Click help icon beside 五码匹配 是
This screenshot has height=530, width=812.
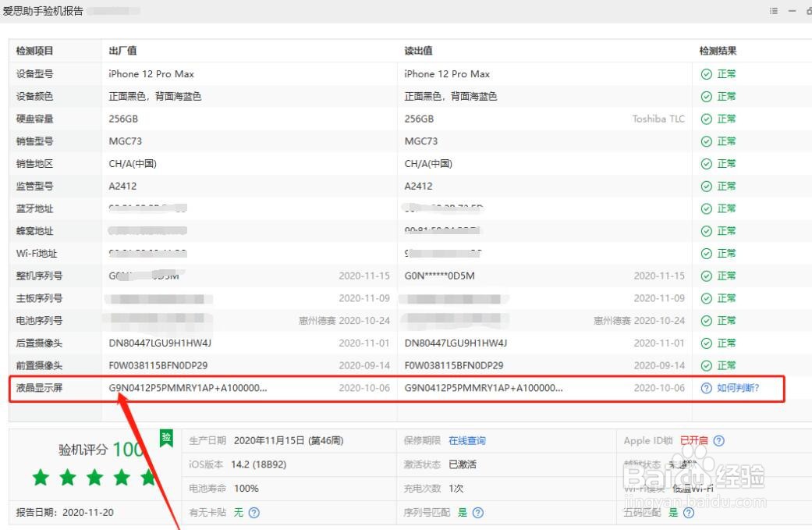688,512
